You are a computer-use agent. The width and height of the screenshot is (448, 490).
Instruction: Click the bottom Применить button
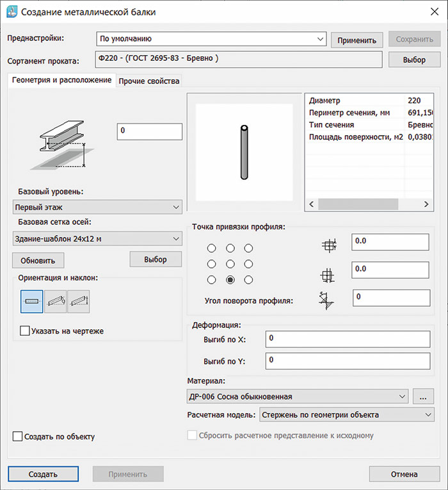pos(128,474)
